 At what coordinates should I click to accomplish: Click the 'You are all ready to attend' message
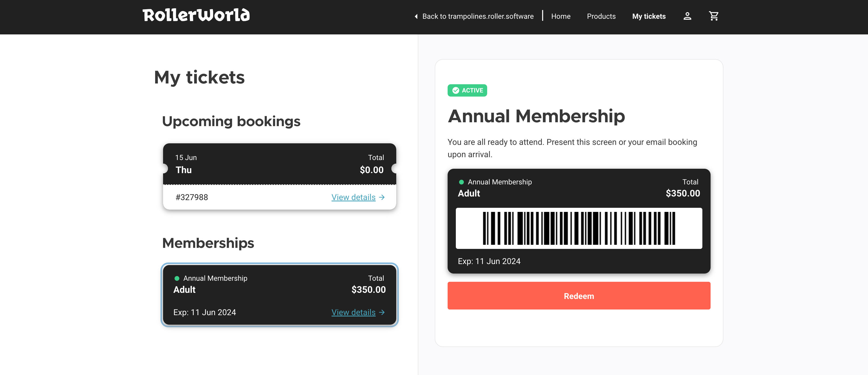coord(572,148)
